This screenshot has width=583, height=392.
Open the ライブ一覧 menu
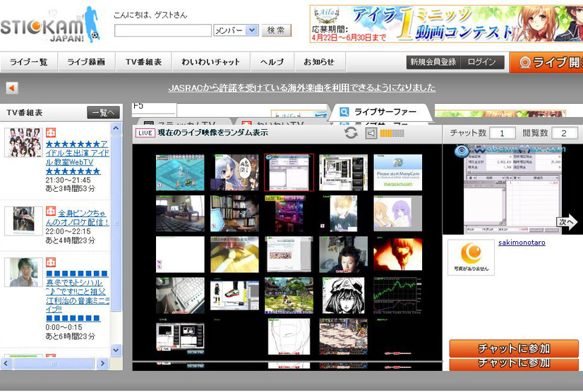click(x=29, y=62)
